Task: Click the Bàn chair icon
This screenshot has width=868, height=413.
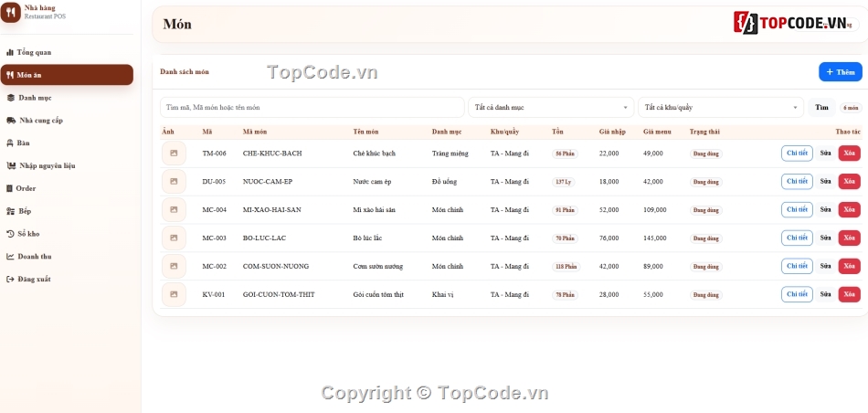Action: 9,143
